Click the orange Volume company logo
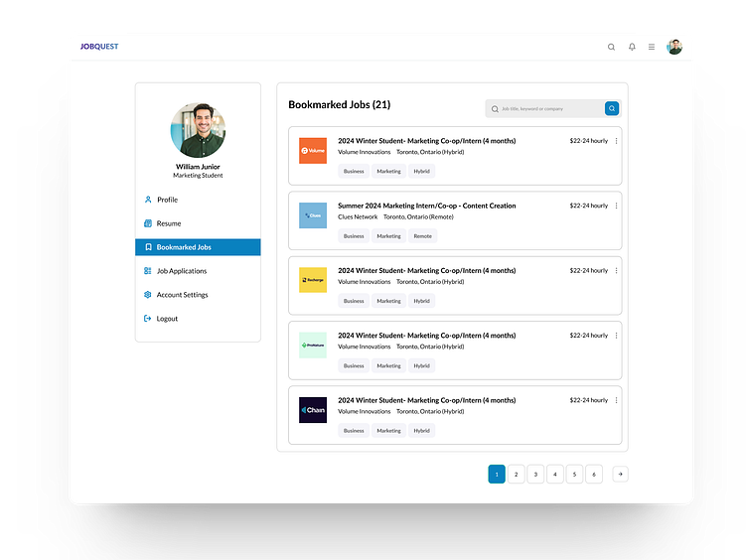 click(313, 151)
